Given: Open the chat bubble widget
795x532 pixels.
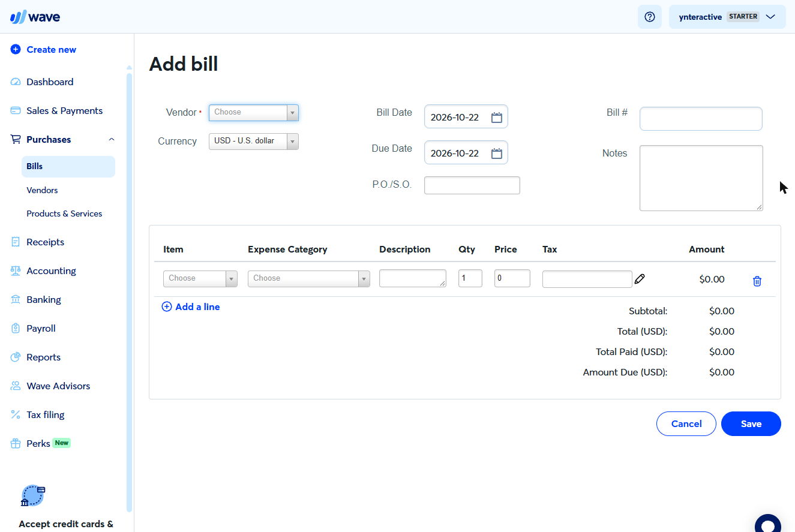Looking at the screenshot, I should 768,525.
